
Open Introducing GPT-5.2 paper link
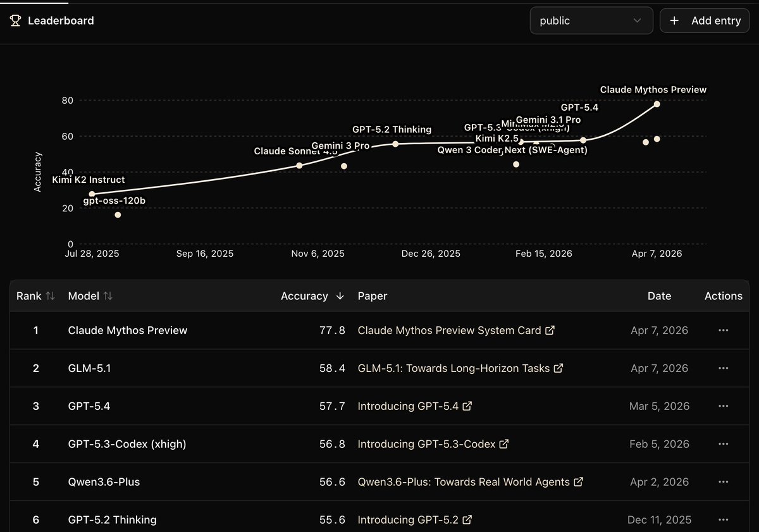pyautogui.click(x=415, y=520)
